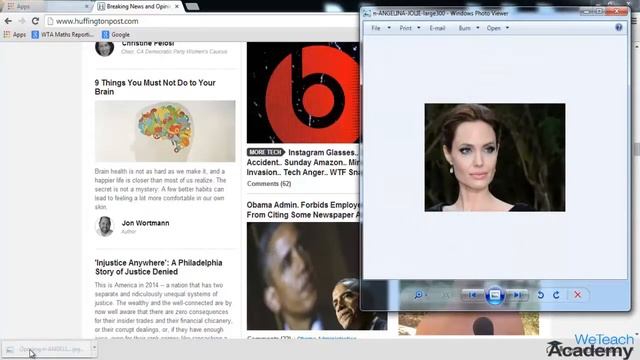Open 'Injustice Anywhere' Philadelphia story headline
This screenshot has width=640, height=360.
click(159, 267)
